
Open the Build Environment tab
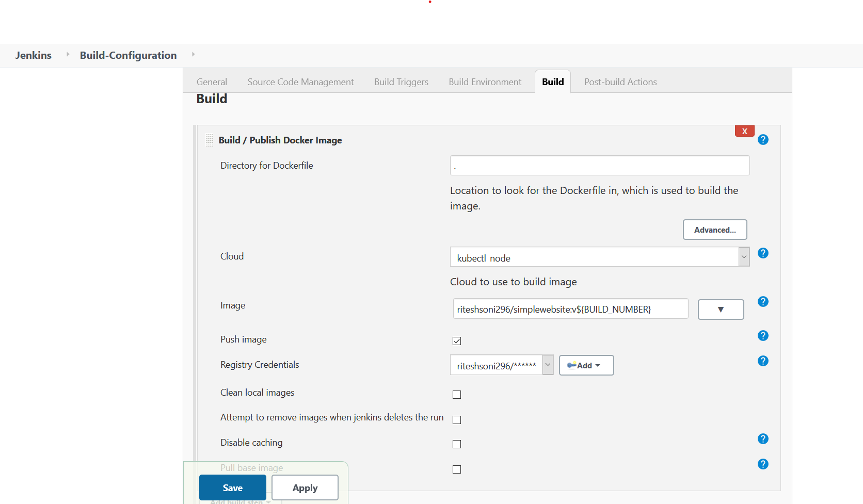coord(485,82)
